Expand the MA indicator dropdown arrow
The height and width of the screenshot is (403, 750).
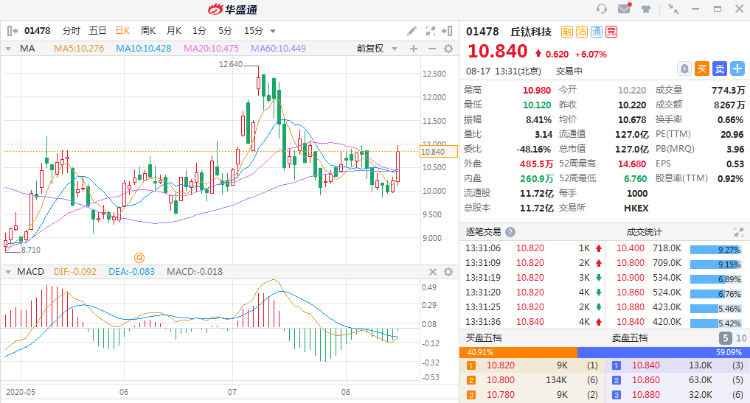(x=8, y=48)
